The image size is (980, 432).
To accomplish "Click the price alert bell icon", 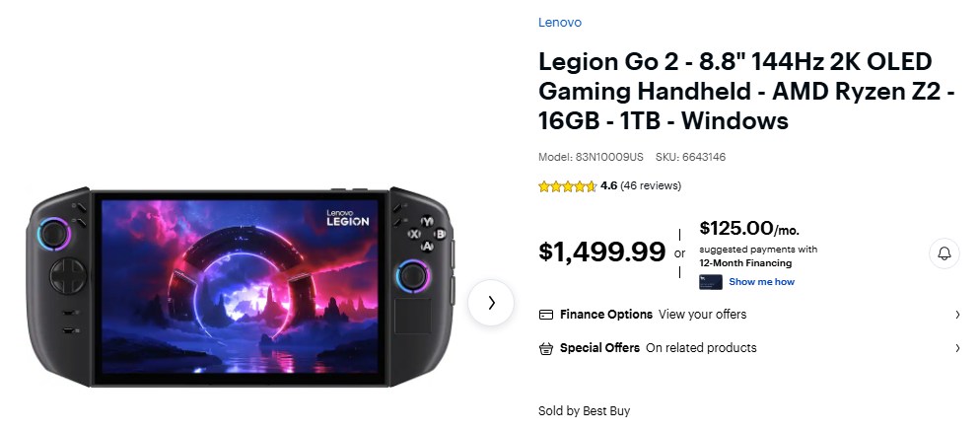I will (944, 253).
